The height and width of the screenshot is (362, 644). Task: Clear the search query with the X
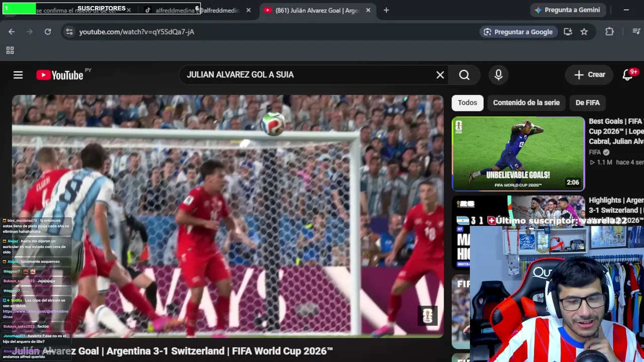point(440,75)
